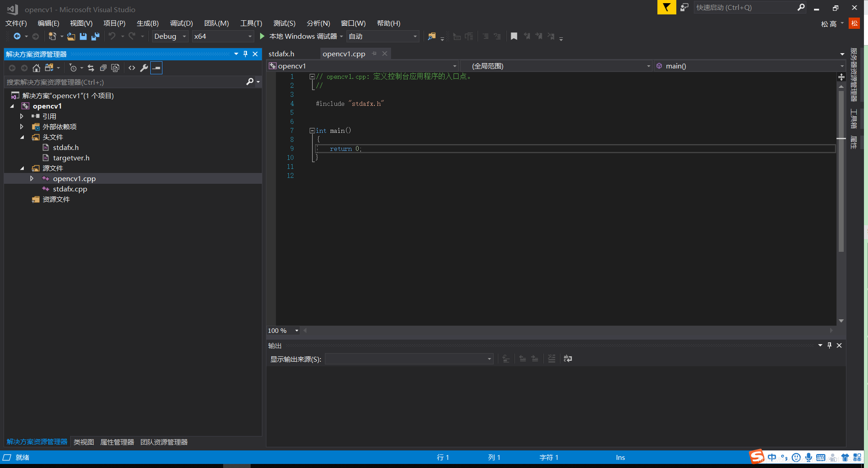Expand the 外部依赖项 tree node
This screenshot has width=868, height=468.
pyautogui.click(x=22, y=127)
